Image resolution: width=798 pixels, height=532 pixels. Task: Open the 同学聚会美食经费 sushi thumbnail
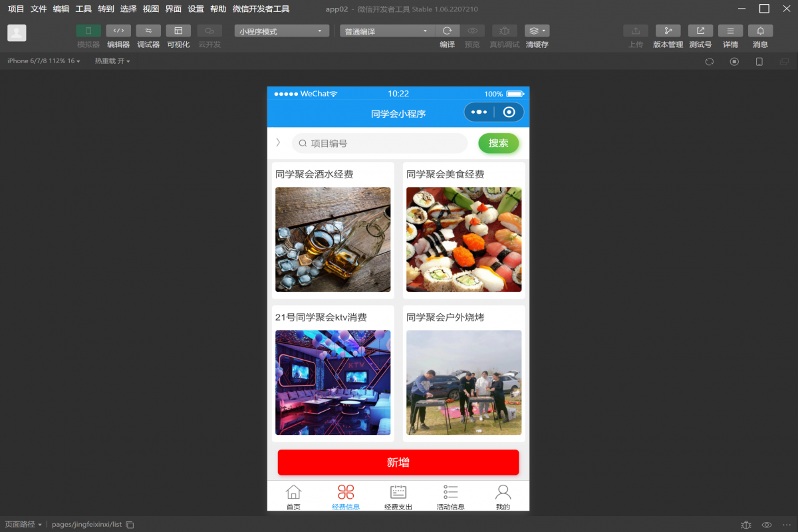[464, 239]
